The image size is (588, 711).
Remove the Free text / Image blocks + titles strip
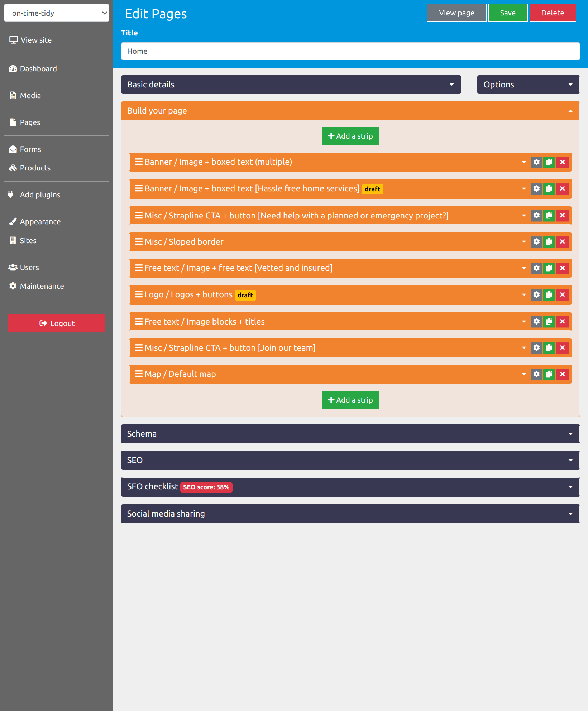(563, 322)
